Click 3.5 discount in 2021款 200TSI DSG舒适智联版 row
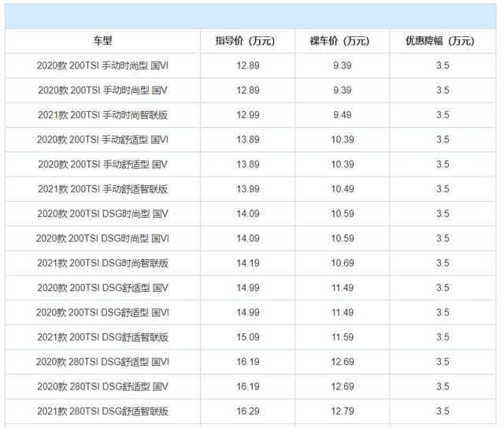The image size is (504, 428). point(443,337)
